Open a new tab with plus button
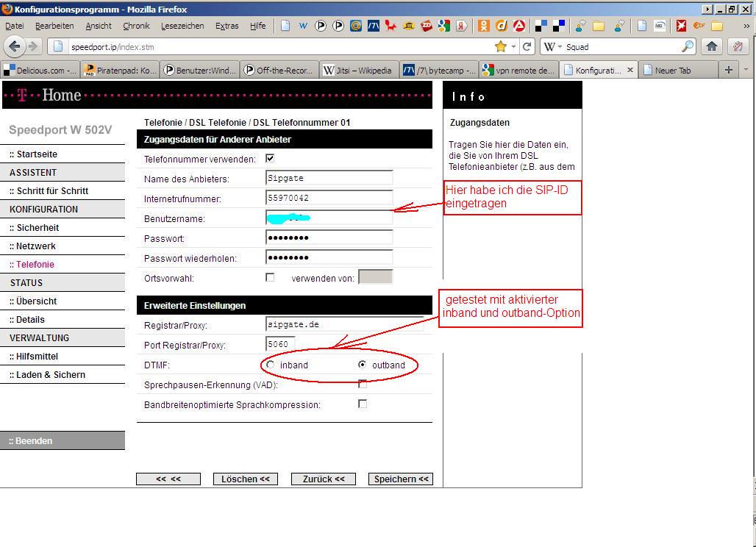The height and width of the screenshot is (547, 756). [729, 70]
